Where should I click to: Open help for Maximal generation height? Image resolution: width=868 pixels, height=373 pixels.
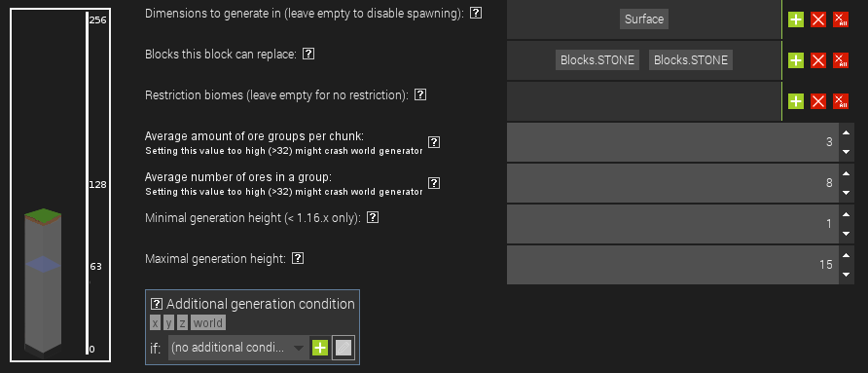[x=297, y=258]
